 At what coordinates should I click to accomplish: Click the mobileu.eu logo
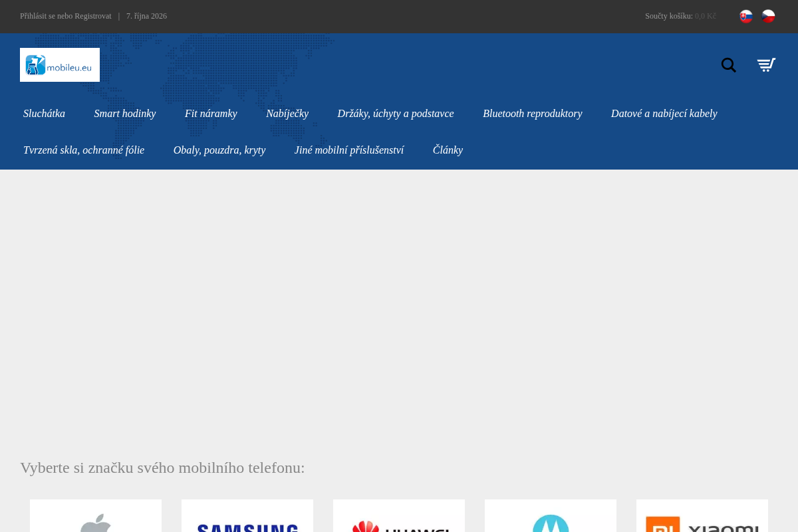(x=60, y=65)
